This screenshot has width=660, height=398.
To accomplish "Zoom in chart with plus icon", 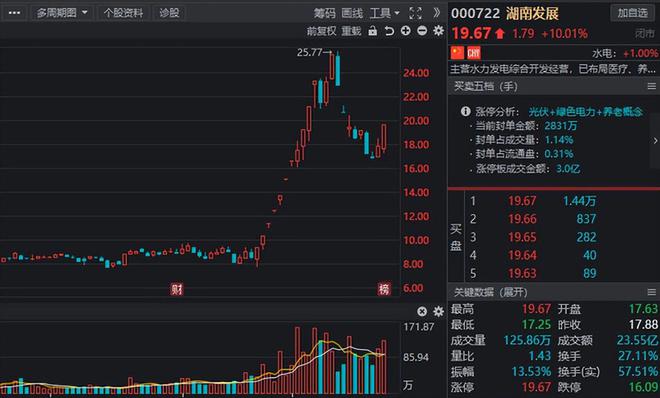I will pos(406,31).
